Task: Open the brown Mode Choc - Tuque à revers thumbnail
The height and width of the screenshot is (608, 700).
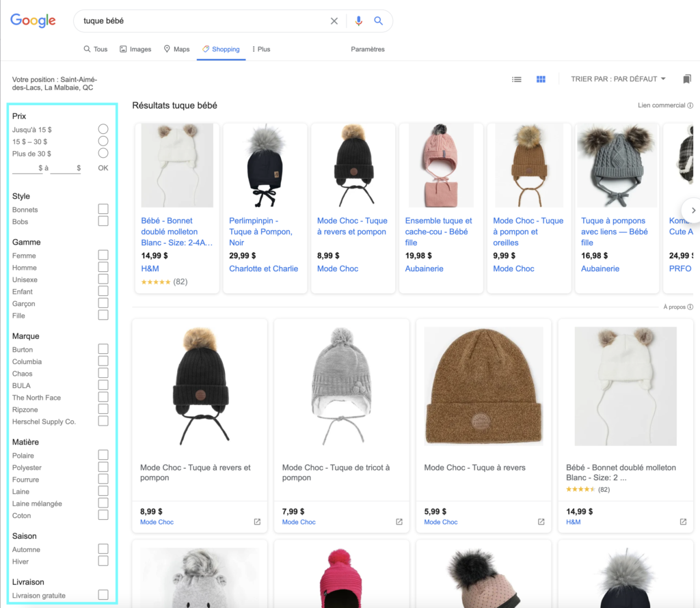Action: point(483,386)
